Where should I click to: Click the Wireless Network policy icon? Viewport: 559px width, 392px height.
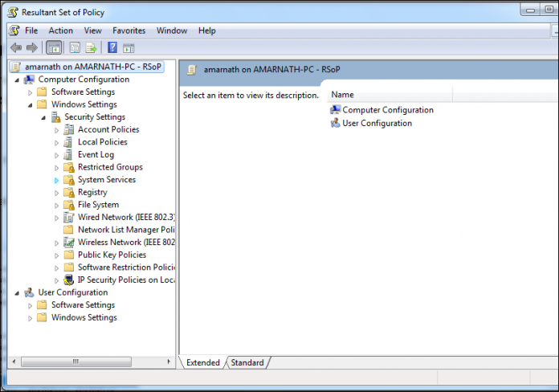68,243
